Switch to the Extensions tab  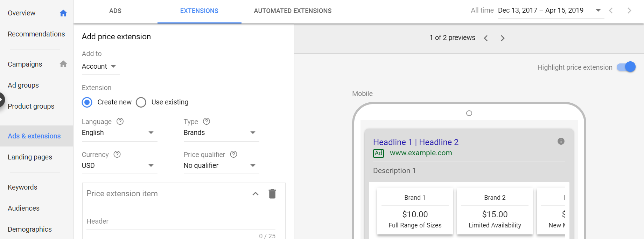199,11
